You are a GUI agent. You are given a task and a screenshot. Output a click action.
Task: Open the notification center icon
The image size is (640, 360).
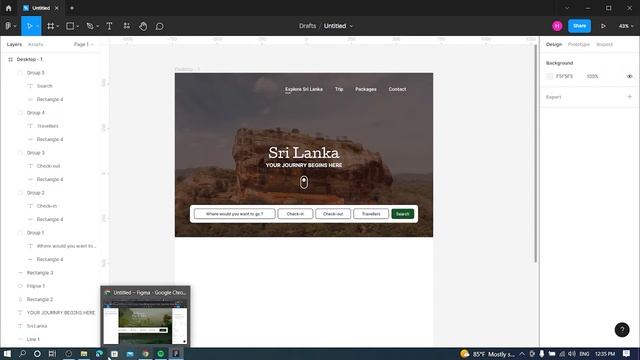pyautogui.click(x=627, y=353)
